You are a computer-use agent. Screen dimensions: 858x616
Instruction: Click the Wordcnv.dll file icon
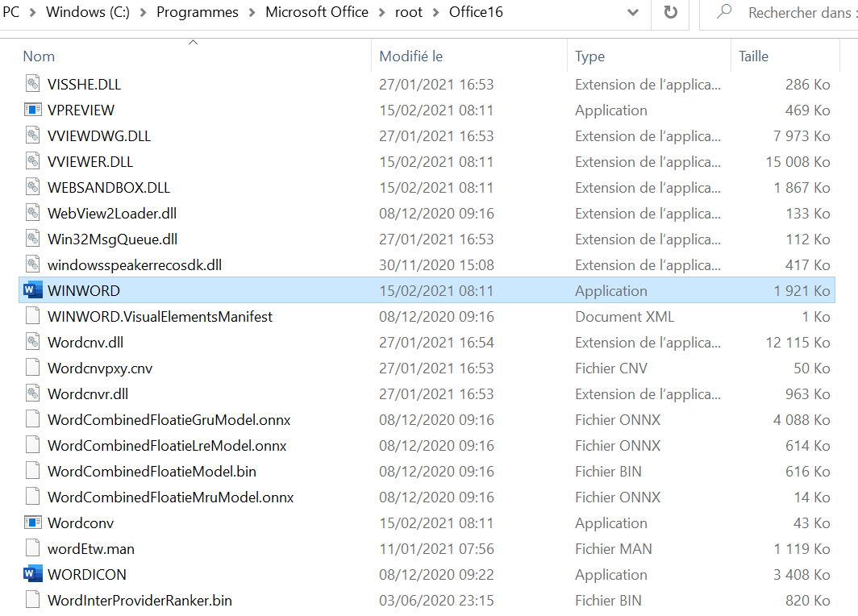[33, 342]
